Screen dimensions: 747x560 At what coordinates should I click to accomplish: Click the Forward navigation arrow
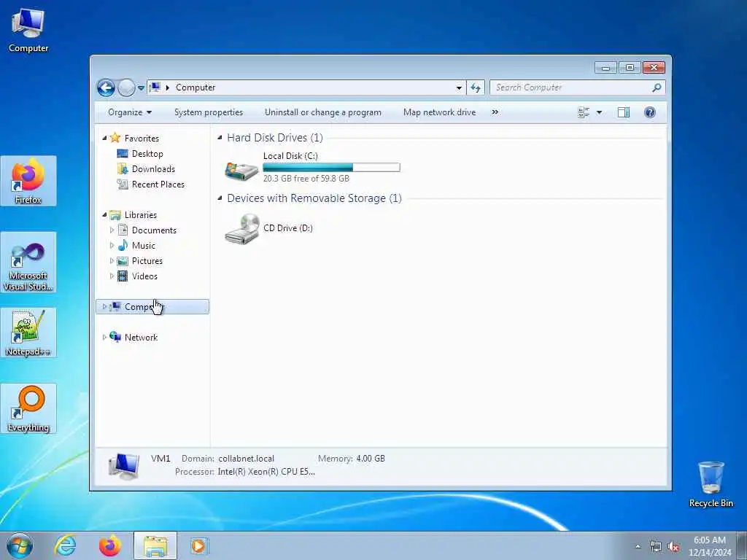pos(126,87)
